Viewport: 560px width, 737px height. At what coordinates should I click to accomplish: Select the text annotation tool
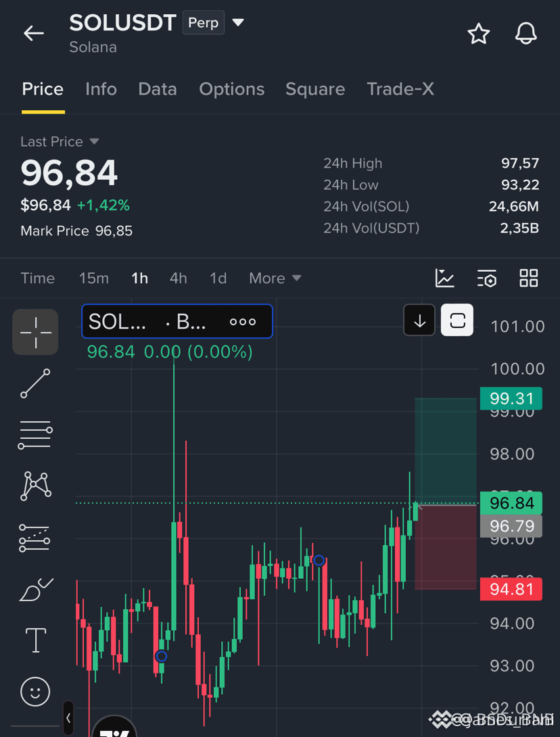(x=35, y=640)
